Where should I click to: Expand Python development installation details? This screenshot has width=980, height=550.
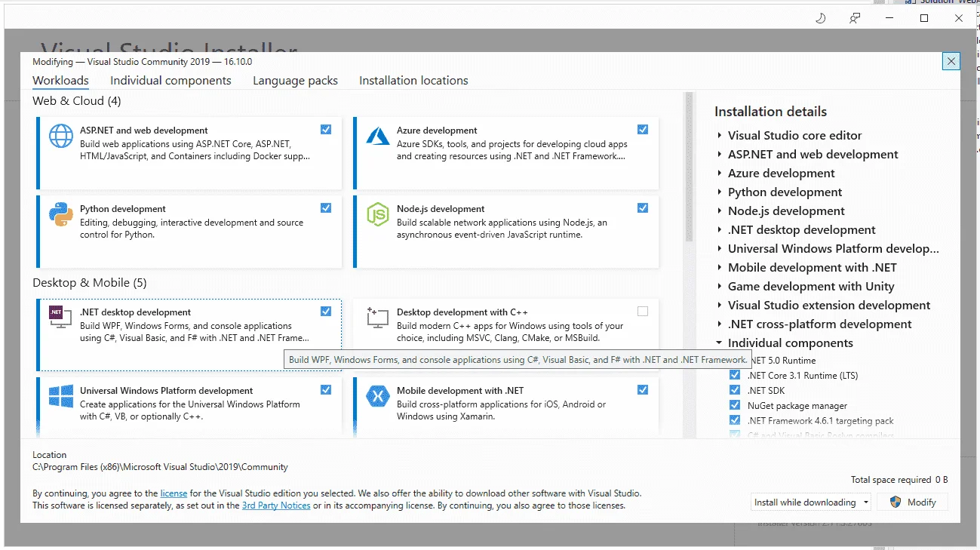[720, 192]
